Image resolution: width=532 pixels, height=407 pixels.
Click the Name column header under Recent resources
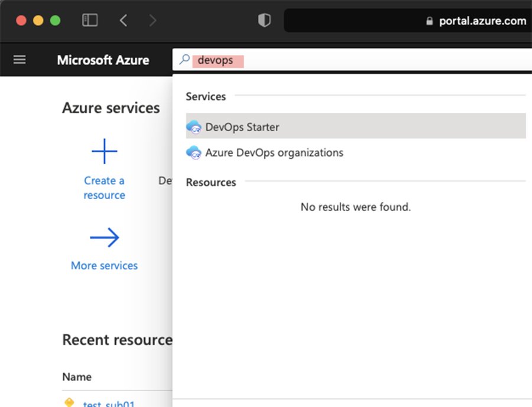(76, 376)
